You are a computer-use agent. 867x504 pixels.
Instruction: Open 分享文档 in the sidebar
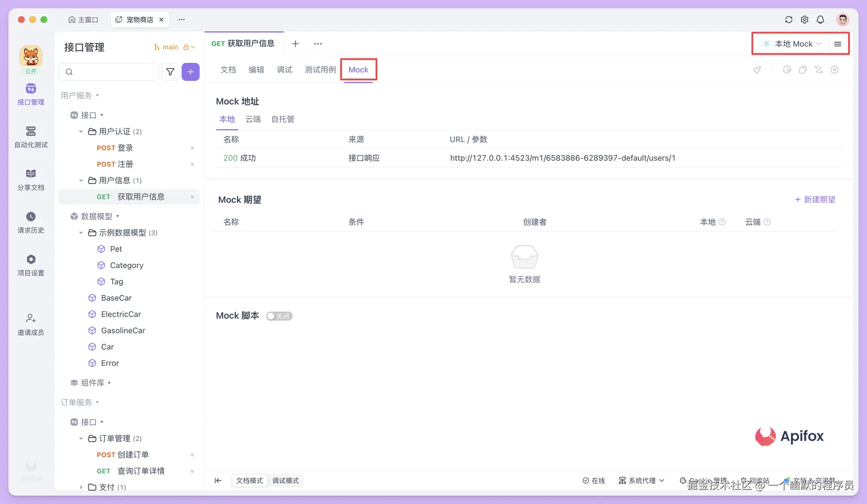click(x=31, y=179)
